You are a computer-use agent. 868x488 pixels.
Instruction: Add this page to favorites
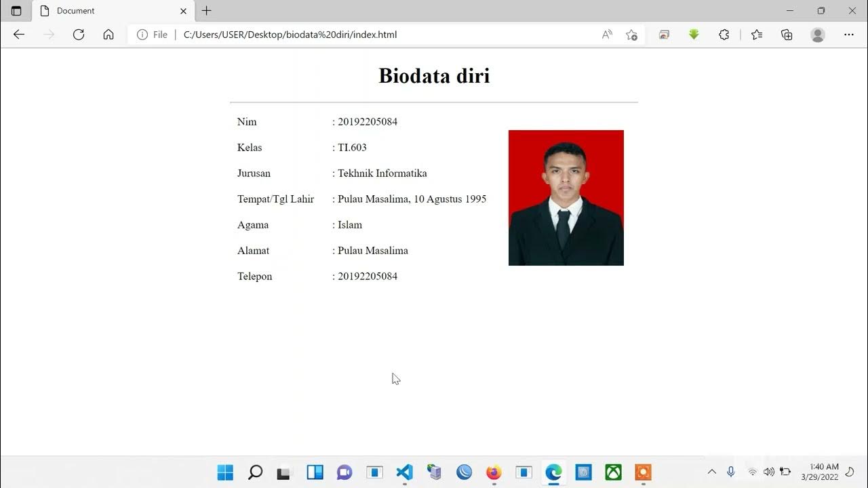coord(632,35)
